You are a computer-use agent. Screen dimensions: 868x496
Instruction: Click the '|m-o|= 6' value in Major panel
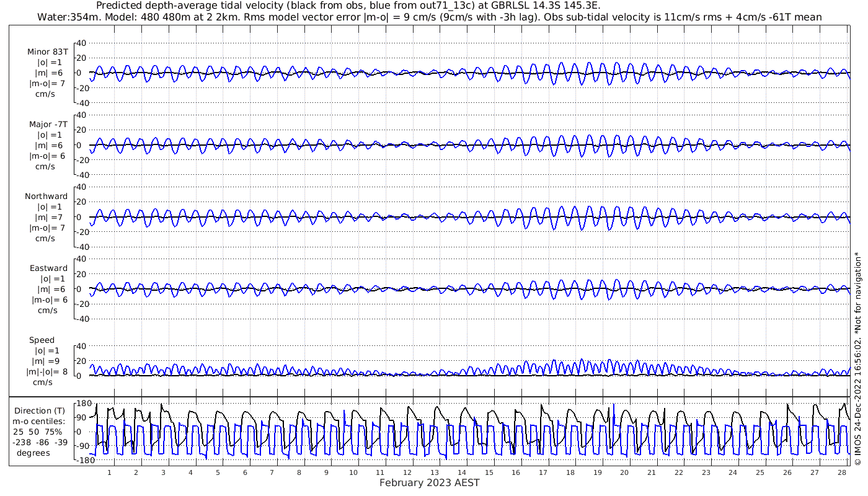point(47,156)
